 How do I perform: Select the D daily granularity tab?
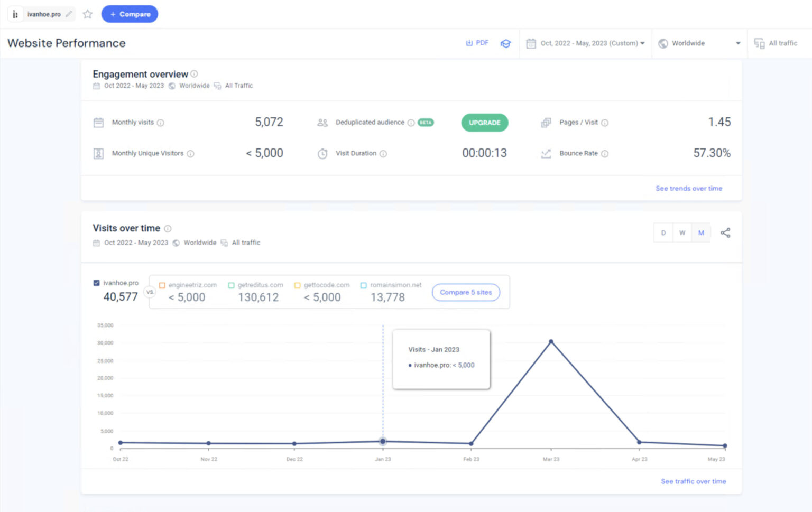663,232
